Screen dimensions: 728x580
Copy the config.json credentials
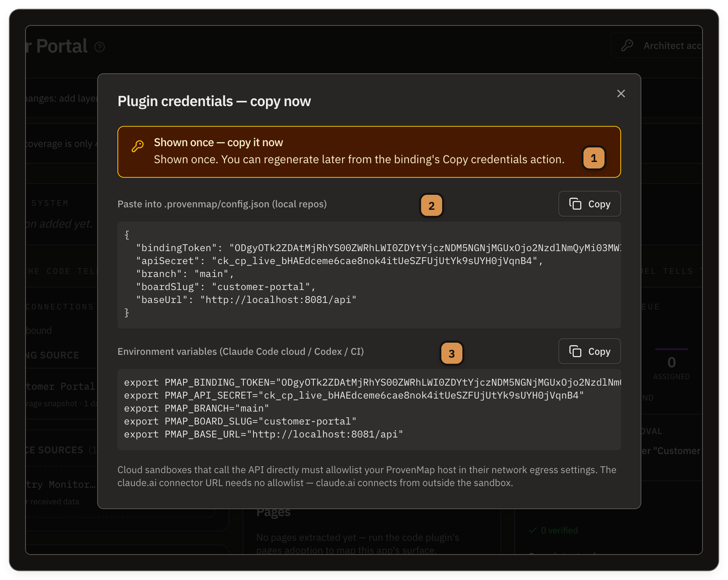pos(589,204)
